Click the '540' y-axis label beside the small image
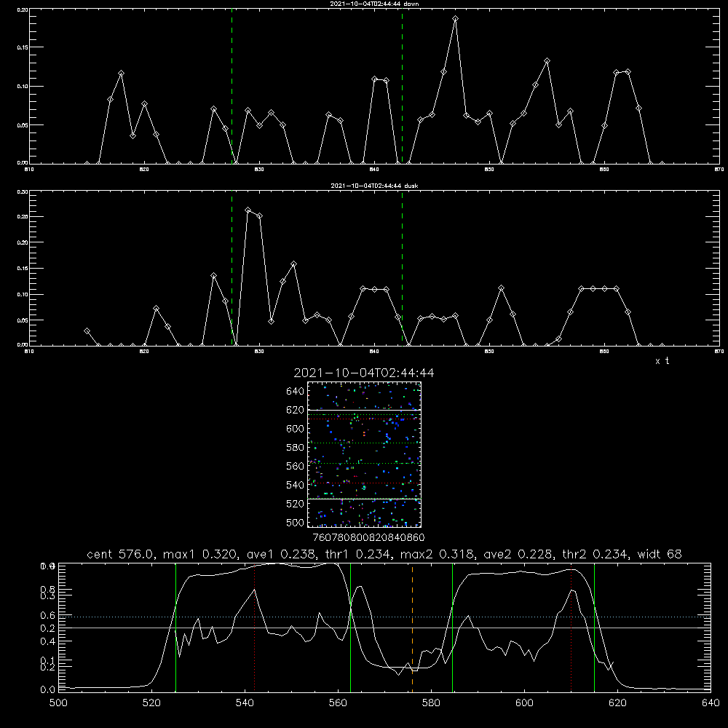The width and height of the screenshot is (728, 728). click(x=296, y=485)
